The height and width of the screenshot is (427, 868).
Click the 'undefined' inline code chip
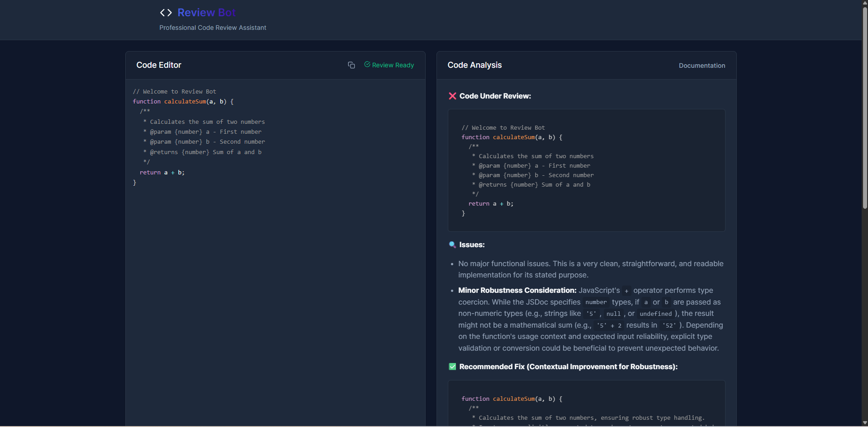pyautogui.click(x=655, y=314)
